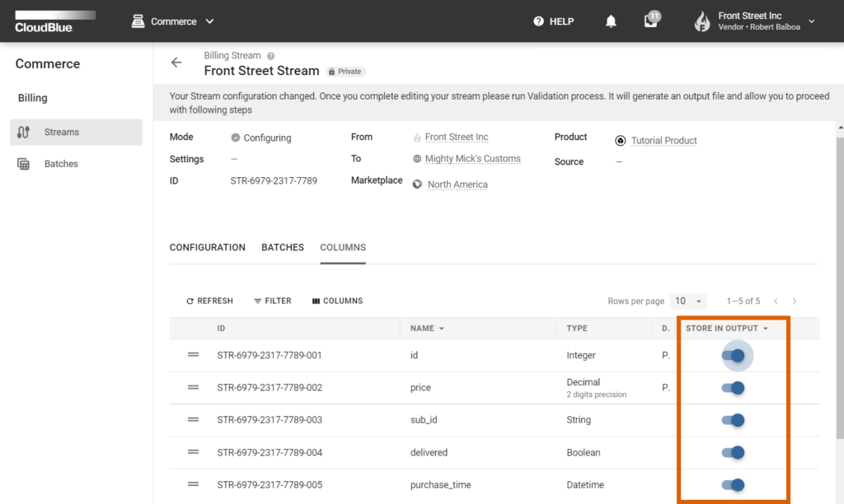
Task: Click the Private lock badge
Action: point(345,72)
